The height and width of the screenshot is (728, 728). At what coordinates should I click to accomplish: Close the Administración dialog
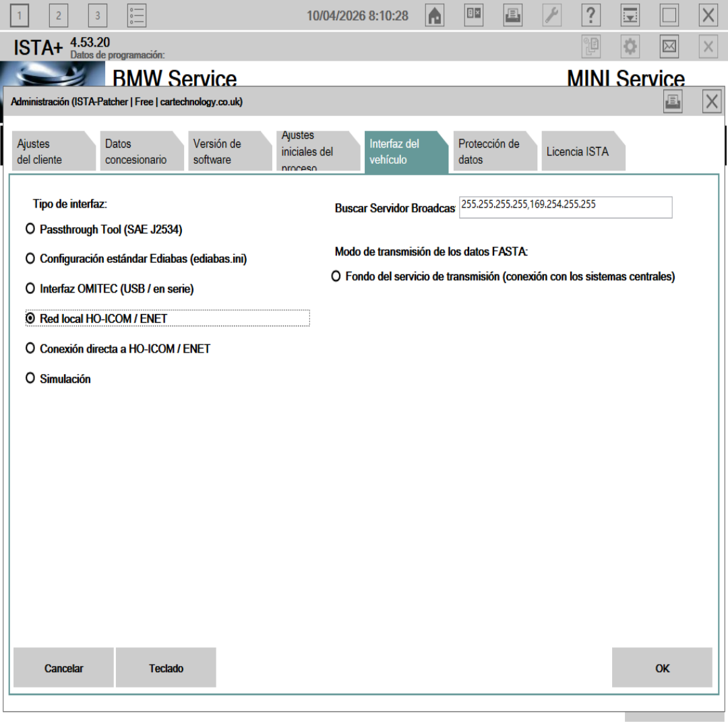pyautogui.click(x=712, y=101)
